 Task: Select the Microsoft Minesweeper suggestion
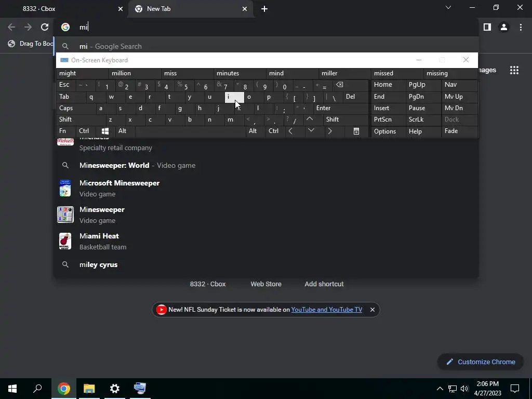click(x=267, y=188)
